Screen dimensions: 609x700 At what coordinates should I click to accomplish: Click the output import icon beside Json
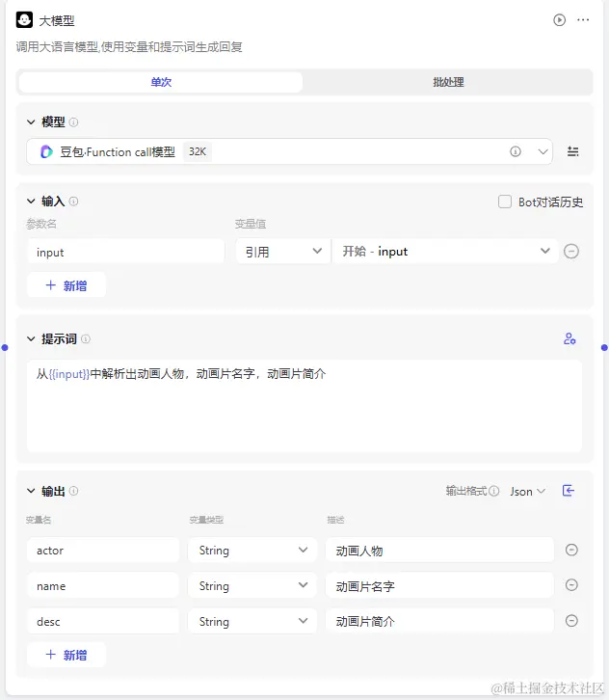(x=568, y=491)
